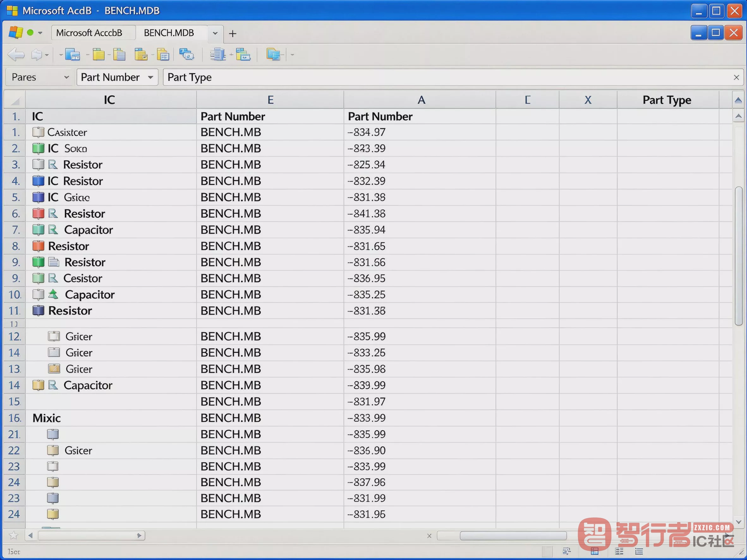Clear the Part Type field with X
Image resolution: width=747 pixels, height=560 pixels.
tap(737, 77)
